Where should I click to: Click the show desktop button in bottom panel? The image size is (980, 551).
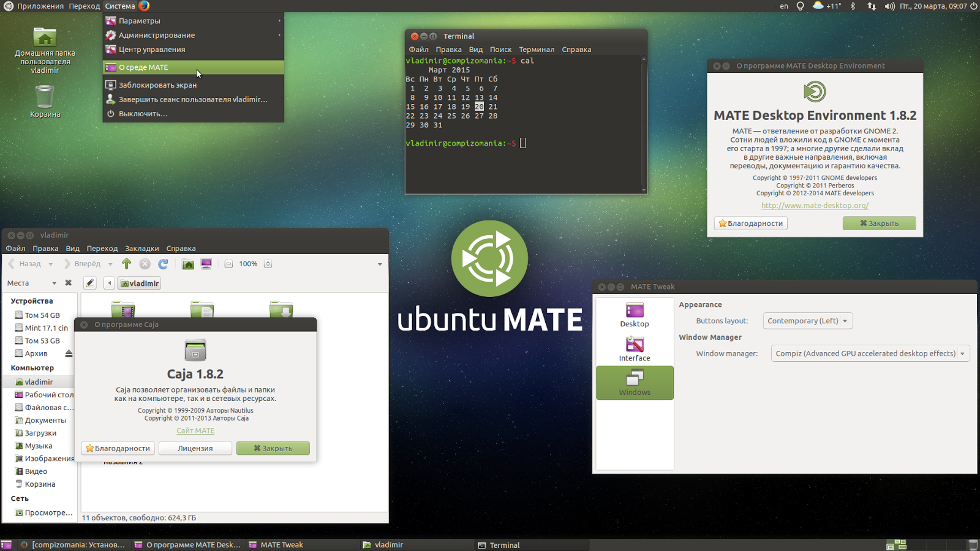(6, 545)
